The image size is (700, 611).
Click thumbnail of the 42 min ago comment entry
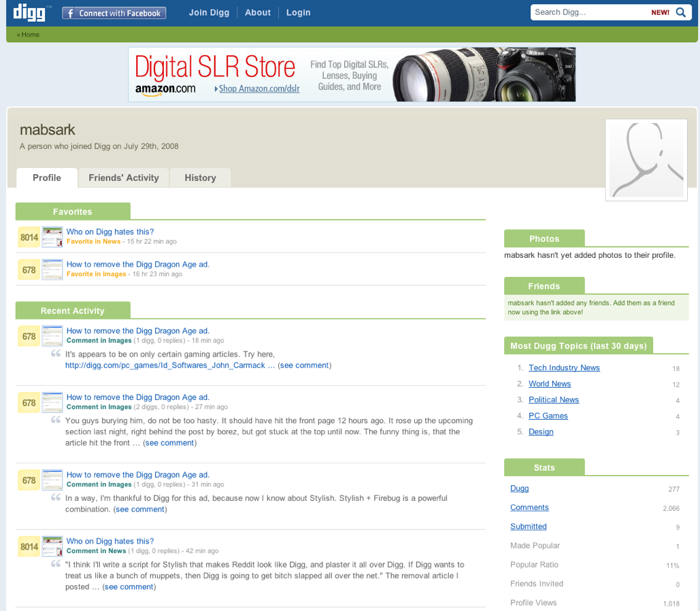pyautogui.click(x=52, y=546)
